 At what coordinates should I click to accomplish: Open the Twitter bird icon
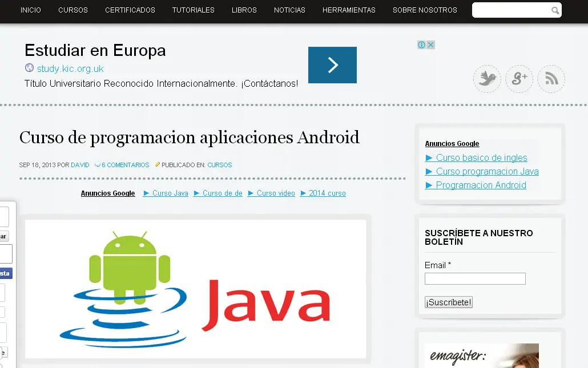point(487,79)
